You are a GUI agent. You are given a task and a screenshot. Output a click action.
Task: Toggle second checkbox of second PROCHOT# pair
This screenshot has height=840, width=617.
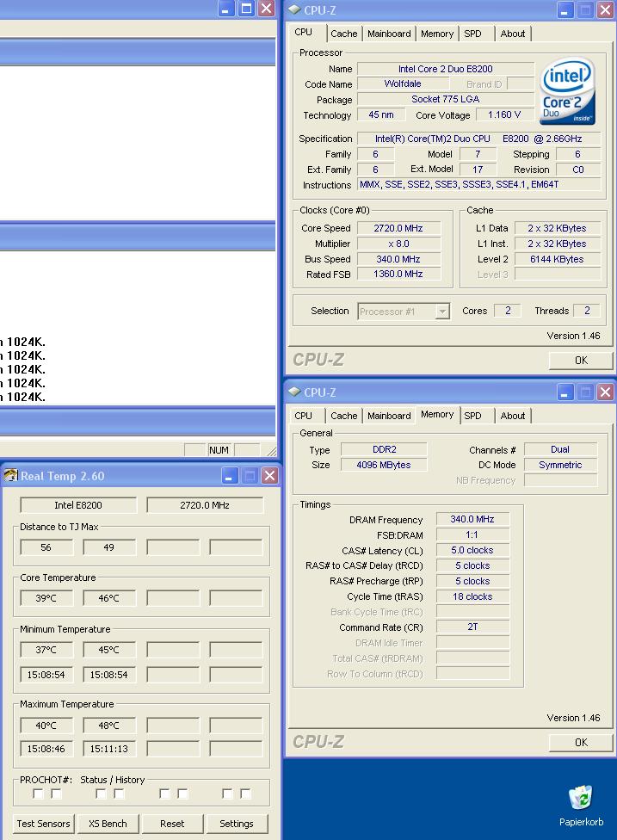[120, 794]
